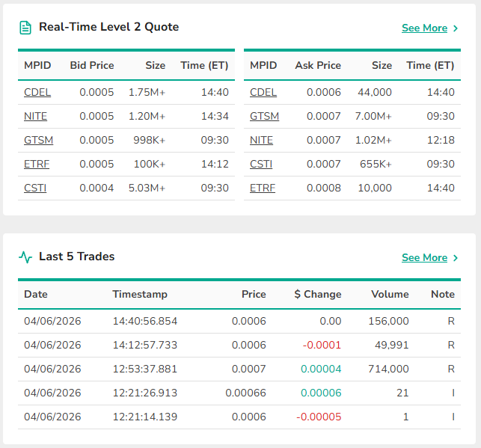Click the Note column header
The height and width of the screenshot is (448, 481).
[x=443, y=294]
